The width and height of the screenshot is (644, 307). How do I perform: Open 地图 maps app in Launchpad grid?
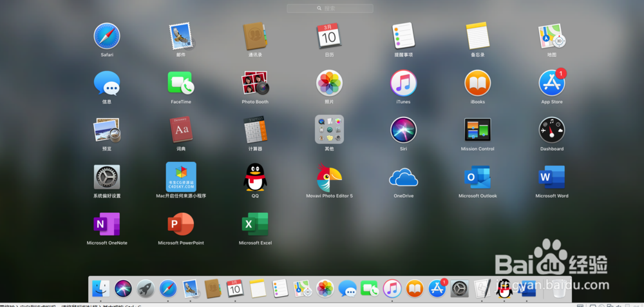click(x=552, y=36)
